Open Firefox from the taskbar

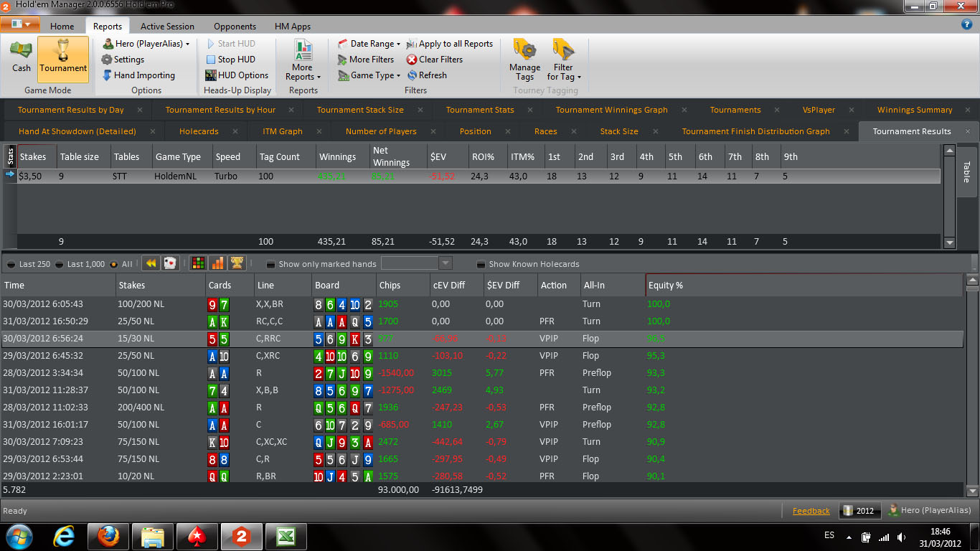click(x=108, y=537)
